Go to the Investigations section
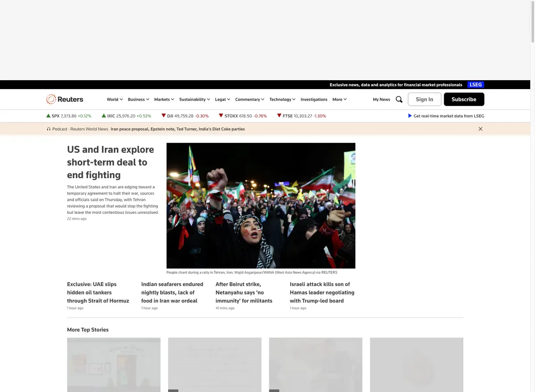This screenshot has height=392, width=535. pos(314,99)
